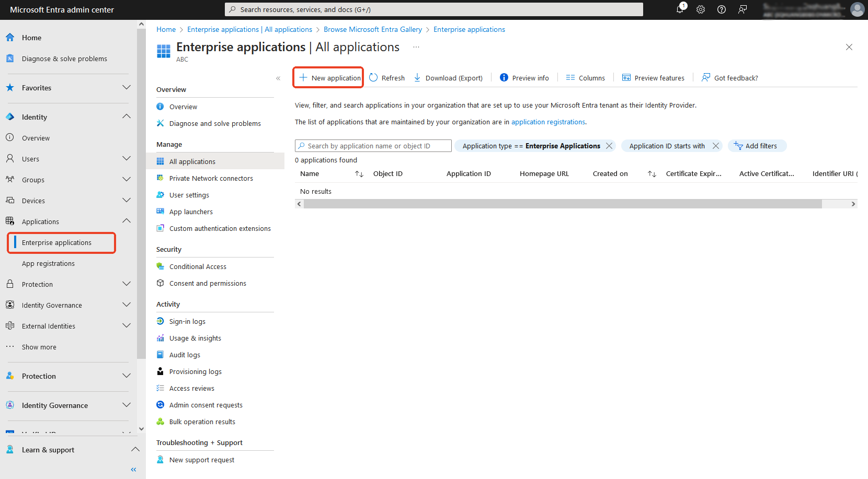868x479 pixels.
Task: Open Consent and permissions
Action: tap(208, 283)
